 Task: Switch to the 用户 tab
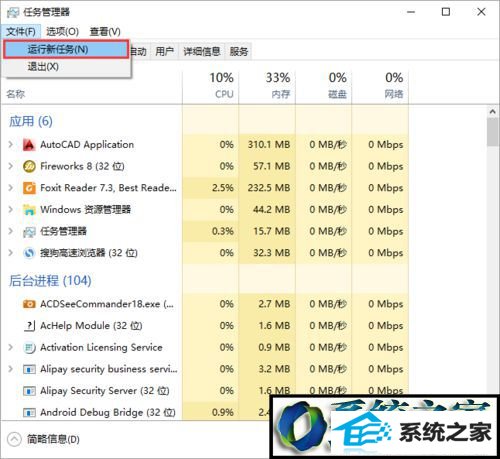coord(164,51)
